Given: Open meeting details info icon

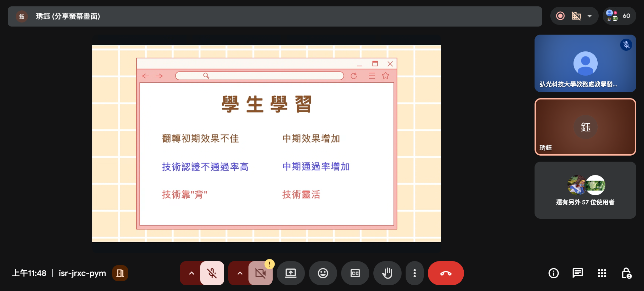Looking at the screenshot, I should (553, 273).
